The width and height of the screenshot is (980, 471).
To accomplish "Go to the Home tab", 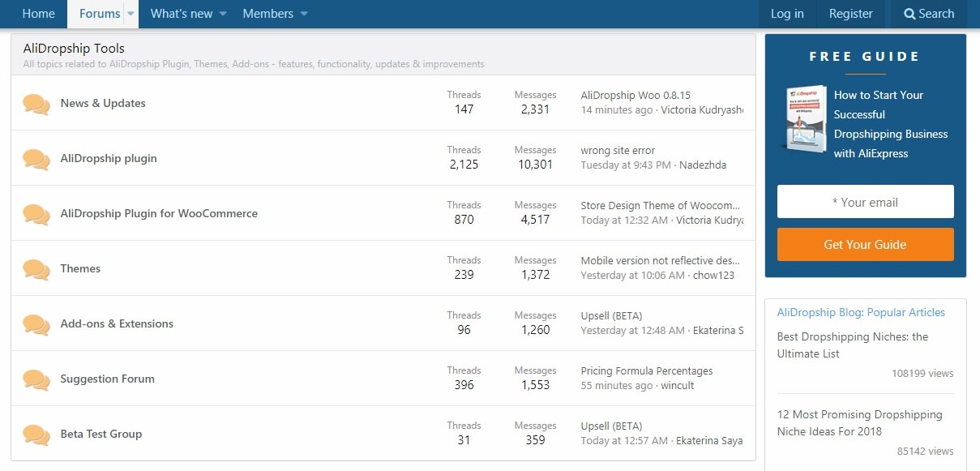I will click(x=39, y=14).
